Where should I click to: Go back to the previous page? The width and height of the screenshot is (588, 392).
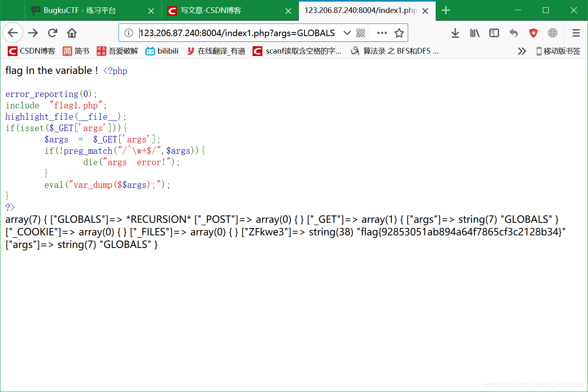click(13, 33)
